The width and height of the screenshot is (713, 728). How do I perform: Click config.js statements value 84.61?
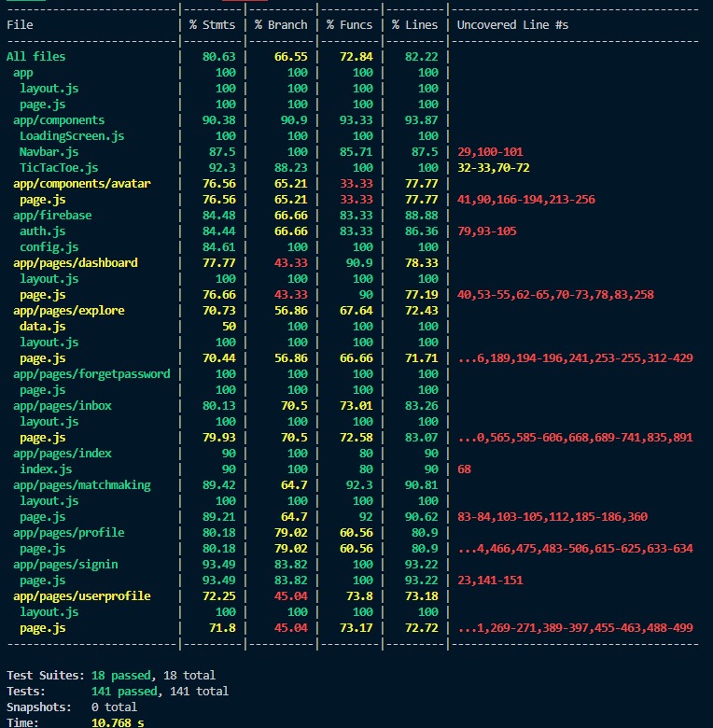218,247
